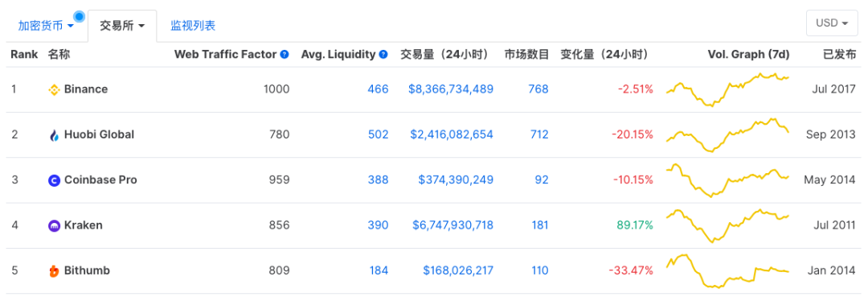Sort by 已发布 column header
Viewport: 868px width, 297px height.
pos(839,54)
